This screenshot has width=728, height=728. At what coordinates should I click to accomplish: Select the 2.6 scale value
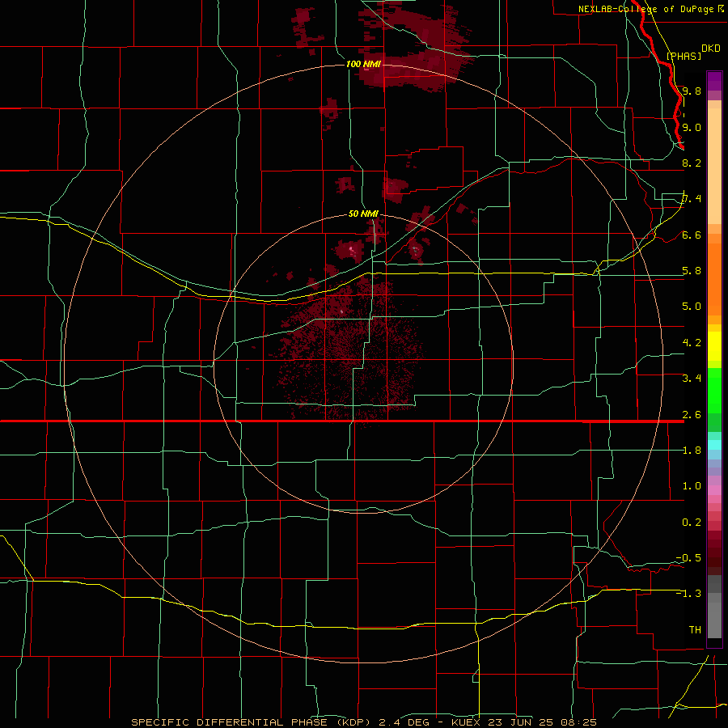click(692, 415)
